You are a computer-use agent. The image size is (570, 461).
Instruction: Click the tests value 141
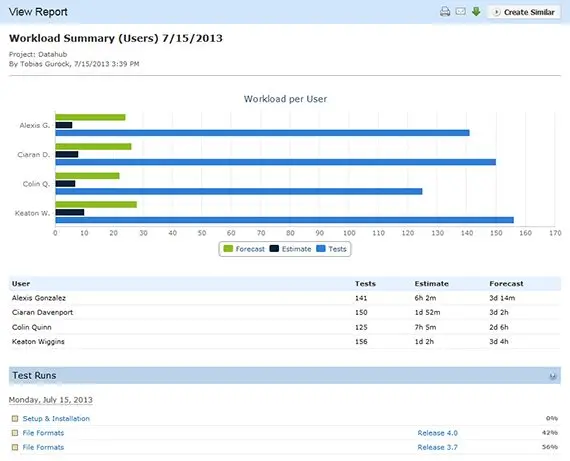point(361,298)
